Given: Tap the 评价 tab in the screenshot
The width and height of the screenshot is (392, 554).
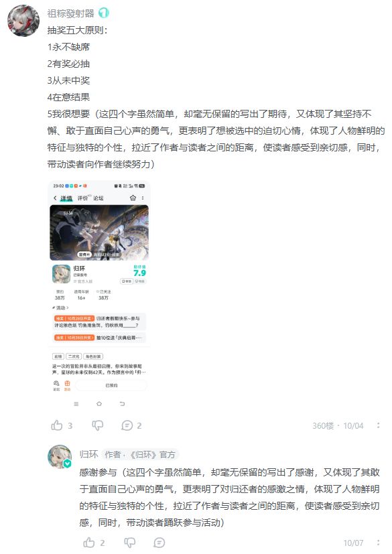Looking at the screenshot, I should click(83, 198).
